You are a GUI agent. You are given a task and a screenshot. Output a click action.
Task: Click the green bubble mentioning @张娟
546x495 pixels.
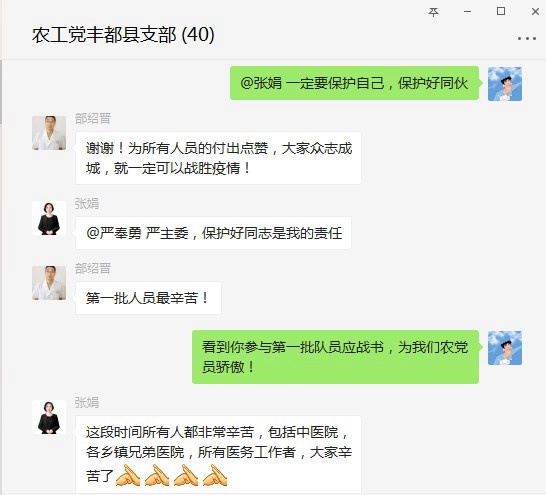coord(354,83)
